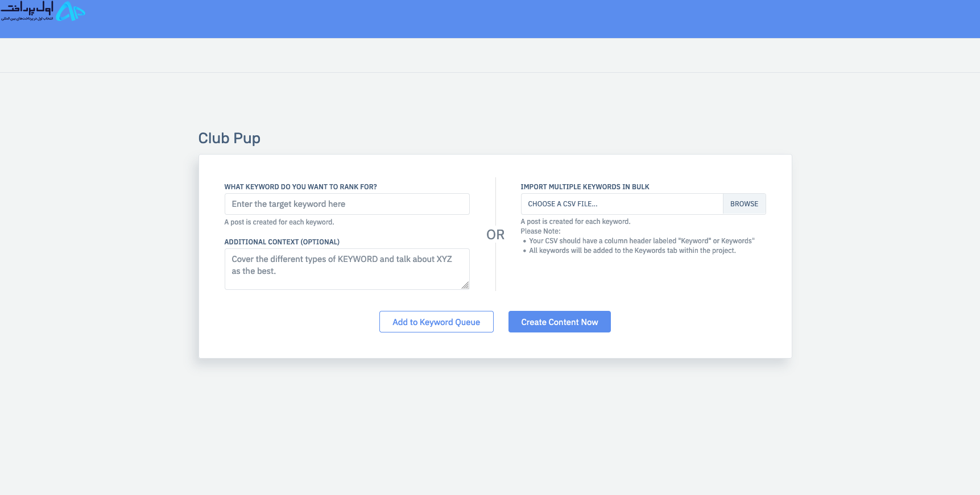Viewport: 980px width, 495px height.
Task: Click inside the Additional Context textarea
Action: (346, 268)
